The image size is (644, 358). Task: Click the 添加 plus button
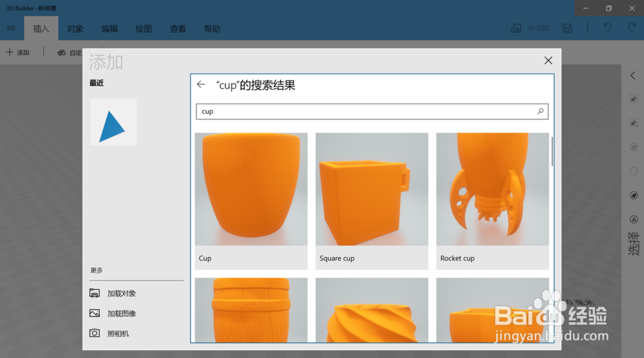(17, 52)
